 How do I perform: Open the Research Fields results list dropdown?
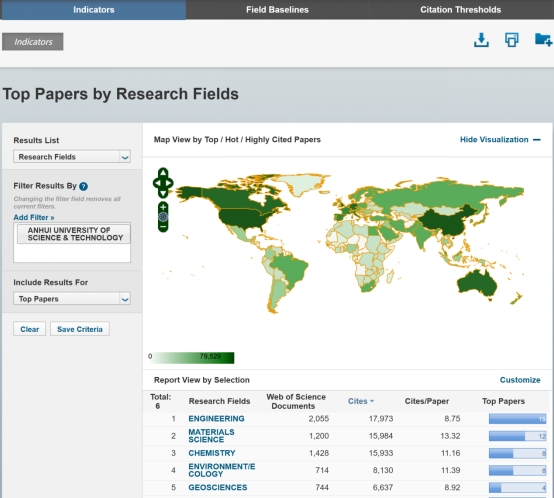click(72, 156)
